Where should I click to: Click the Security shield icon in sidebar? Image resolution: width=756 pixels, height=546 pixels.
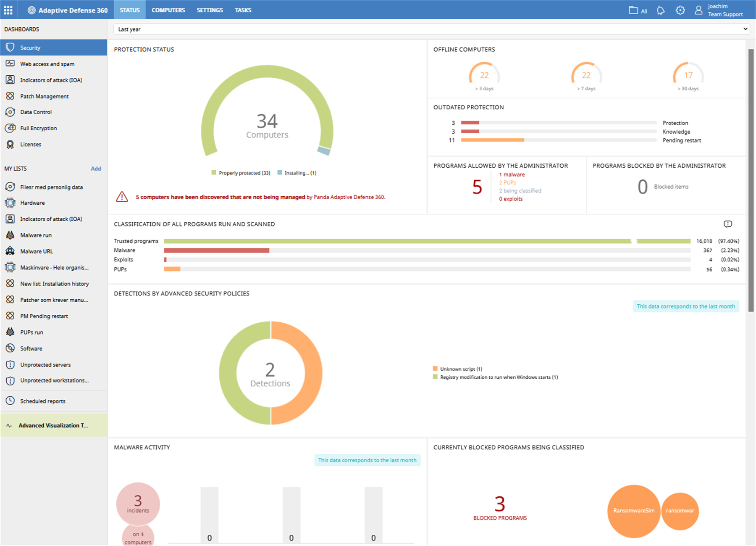tap(10, 47)
